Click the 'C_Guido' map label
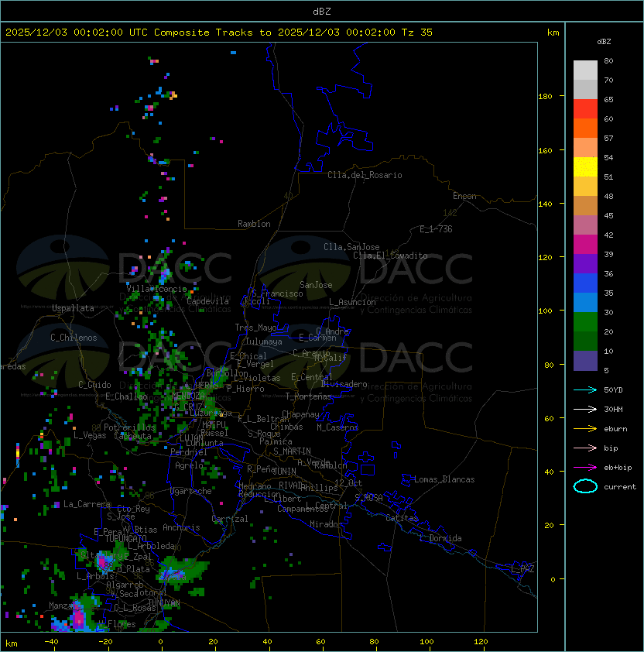The image size is (644, 652). 94,385
